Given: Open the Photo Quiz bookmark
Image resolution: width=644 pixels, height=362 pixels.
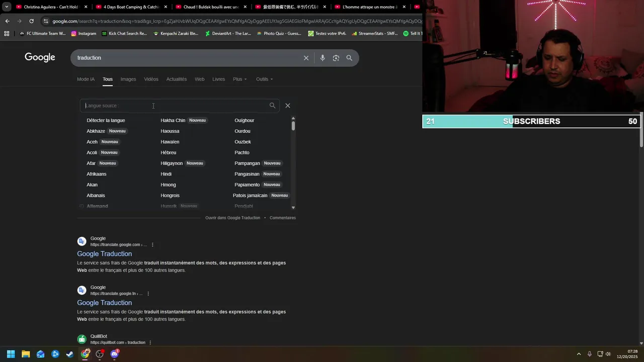Looking at the screenshot, I should coord(279,34).
